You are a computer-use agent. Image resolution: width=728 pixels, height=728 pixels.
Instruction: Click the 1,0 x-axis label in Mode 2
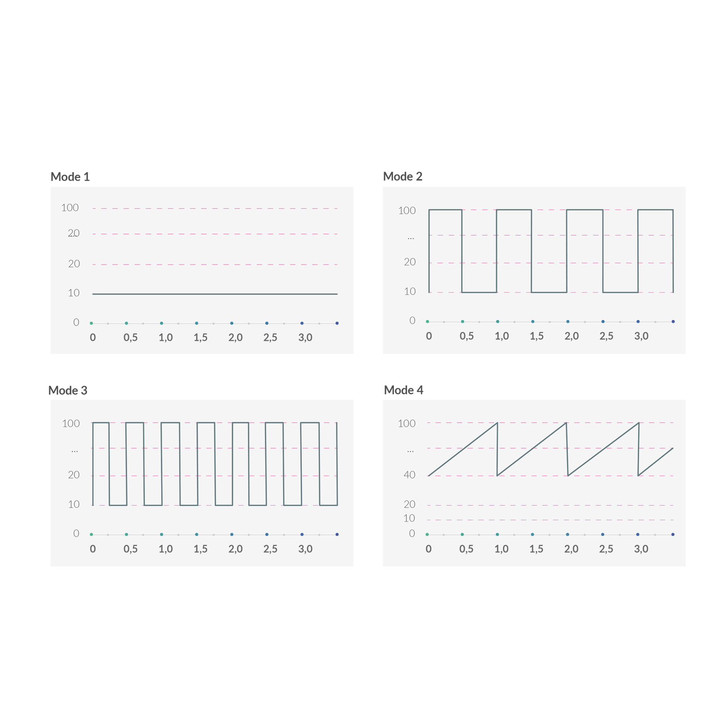pyautogui.click(x=502, y=336)
